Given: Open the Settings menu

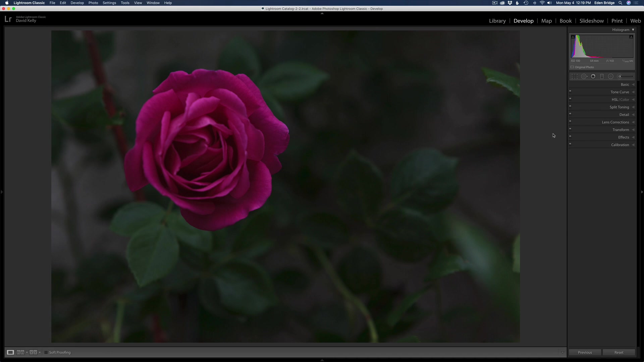Looking at the screenshot, I should click(109, 3).
